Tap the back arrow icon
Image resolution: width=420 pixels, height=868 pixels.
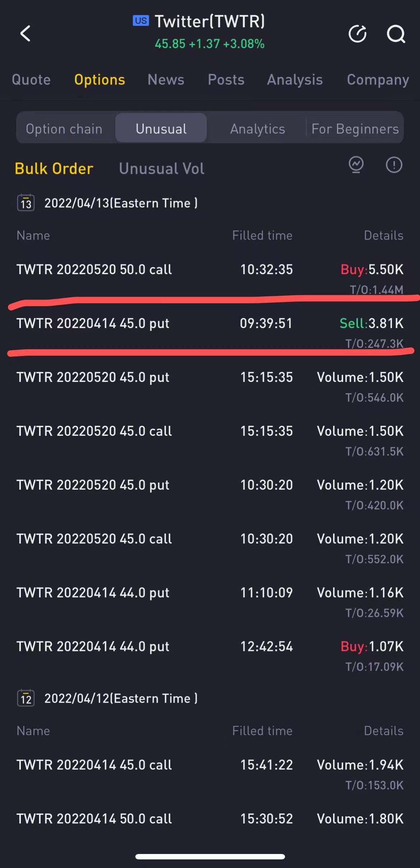25,34
